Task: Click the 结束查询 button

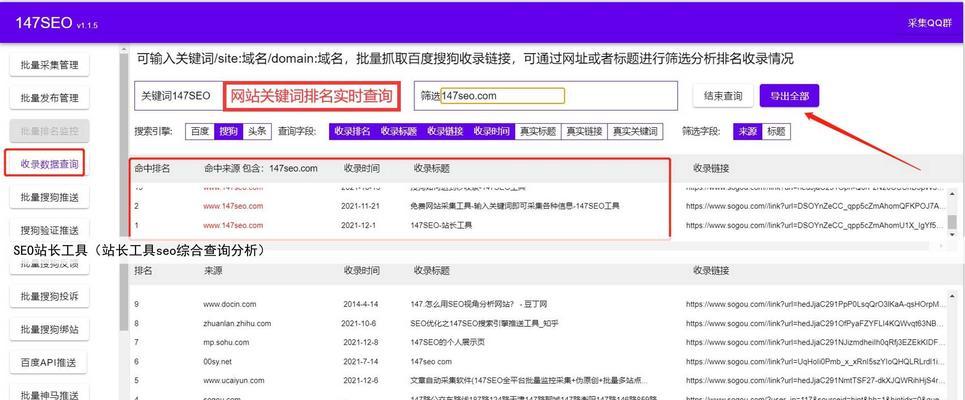Action: click(723, 96)
